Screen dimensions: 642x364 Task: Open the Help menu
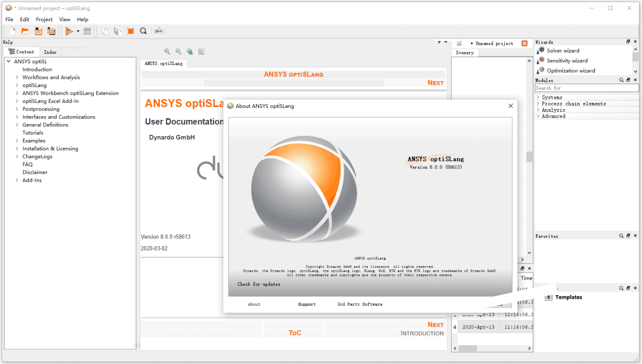tap(83, 19)
